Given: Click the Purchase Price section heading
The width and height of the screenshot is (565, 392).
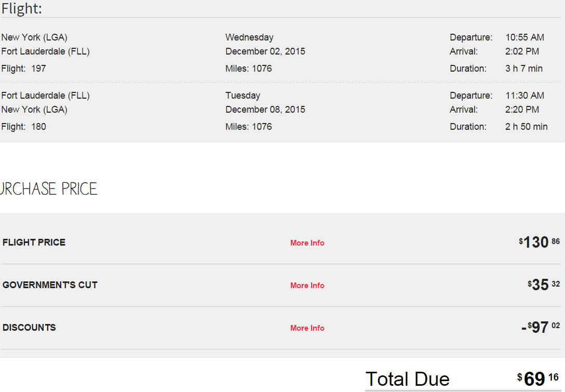Looking at the screenshot, I should click(x=49, y=189).
